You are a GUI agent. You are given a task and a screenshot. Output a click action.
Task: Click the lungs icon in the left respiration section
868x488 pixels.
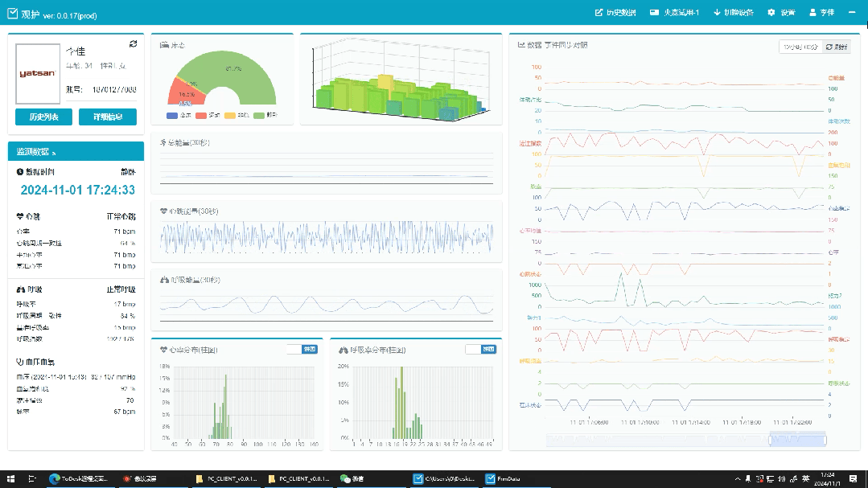point(20,289)
